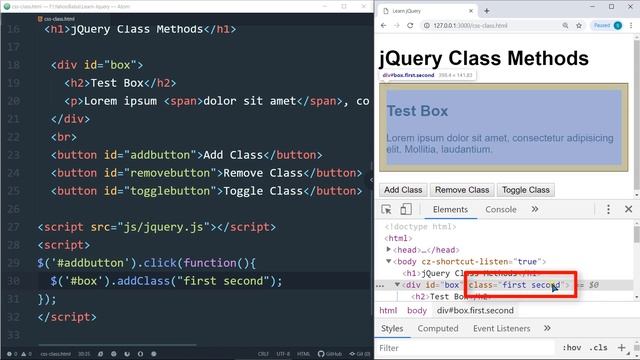Open a new browser tab
Screen dimensions: 640x360
point(487,11)
